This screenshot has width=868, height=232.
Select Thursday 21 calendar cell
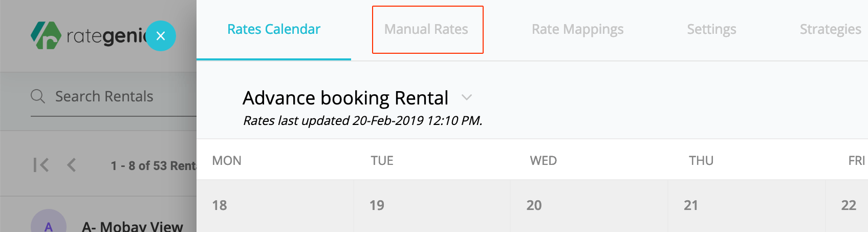click(x=747, y=206)
